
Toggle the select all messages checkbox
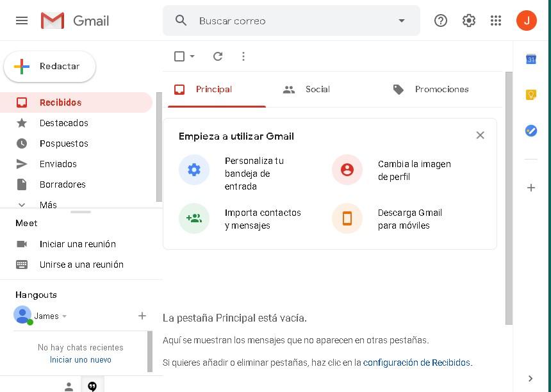179,56
